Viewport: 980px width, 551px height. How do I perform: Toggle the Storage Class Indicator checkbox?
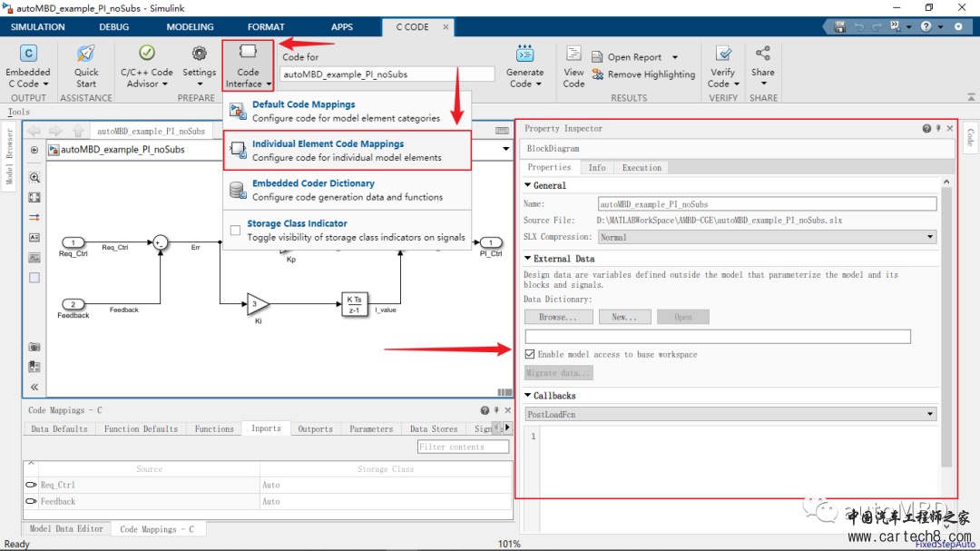(235, 231)
